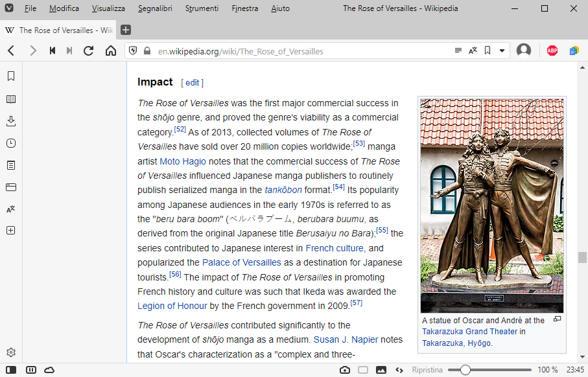
Task: Click the fast forward button
Action: pyautogui.click(x=69, y=51)
